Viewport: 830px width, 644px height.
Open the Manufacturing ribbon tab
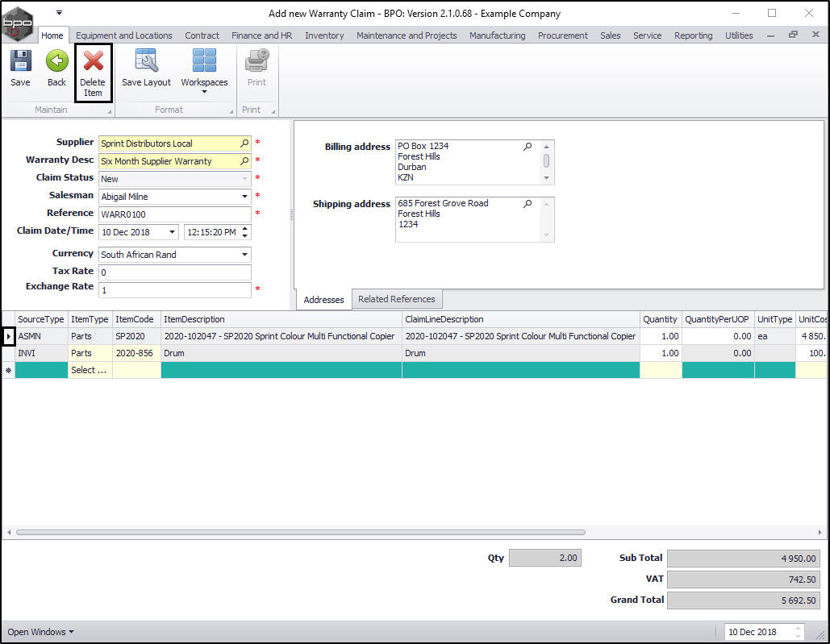tap(498, 35)
